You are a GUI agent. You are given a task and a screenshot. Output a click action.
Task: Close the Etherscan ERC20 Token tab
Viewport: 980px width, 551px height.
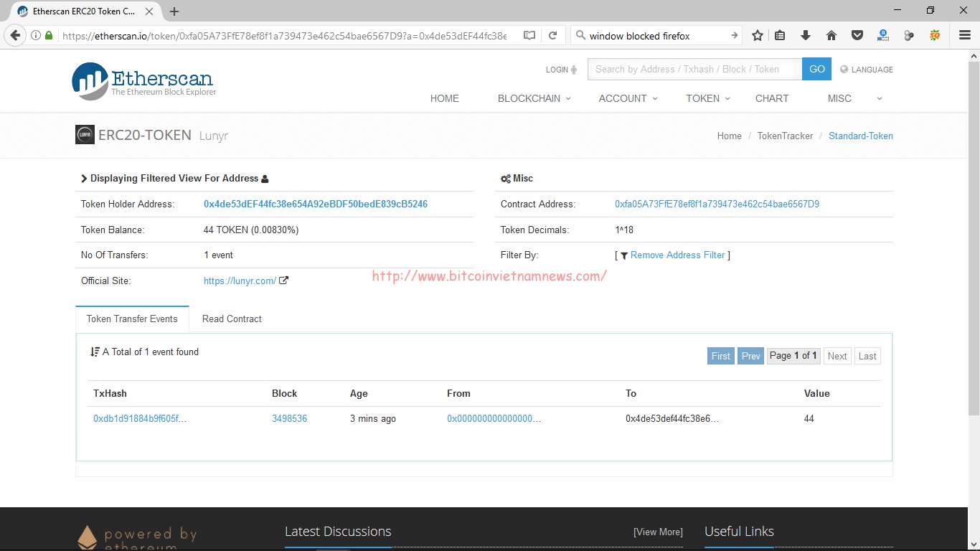coord(151,11)
